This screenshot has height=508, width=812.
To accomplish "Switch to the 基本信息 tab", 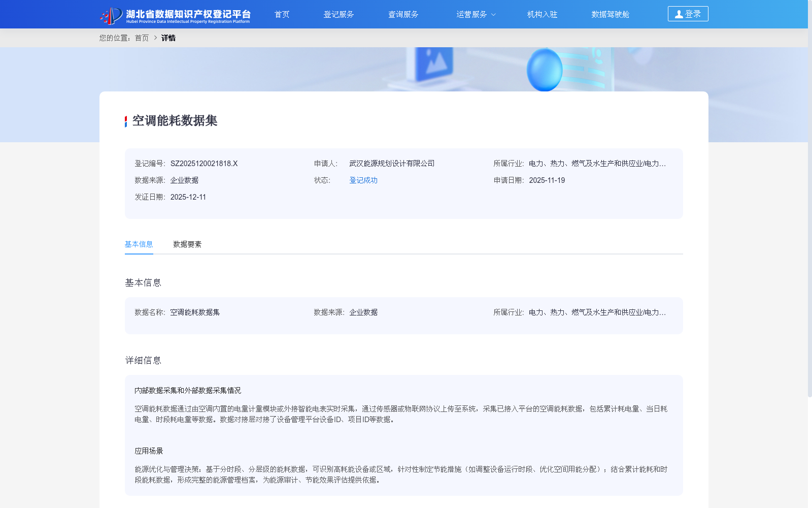I will pos(139,244).
